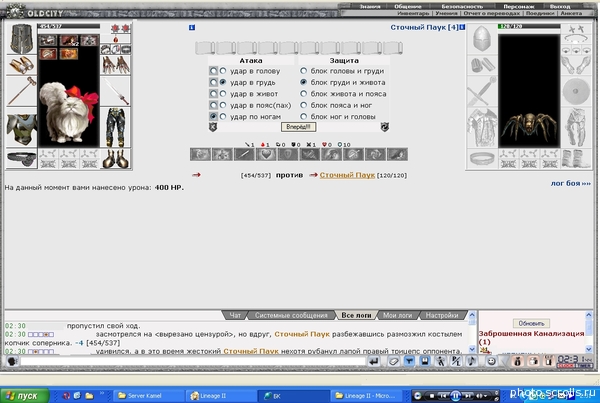The height and width of the screenshot is (403, 600).
Task: Toggle the chat filter funnel icon
Action: coord(409,361)
